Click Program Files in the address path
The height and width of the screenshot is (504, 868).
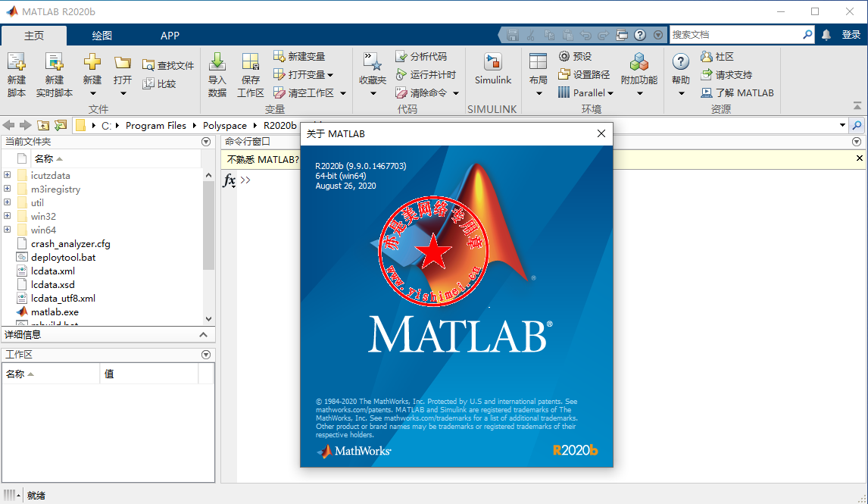click(155, 126)
